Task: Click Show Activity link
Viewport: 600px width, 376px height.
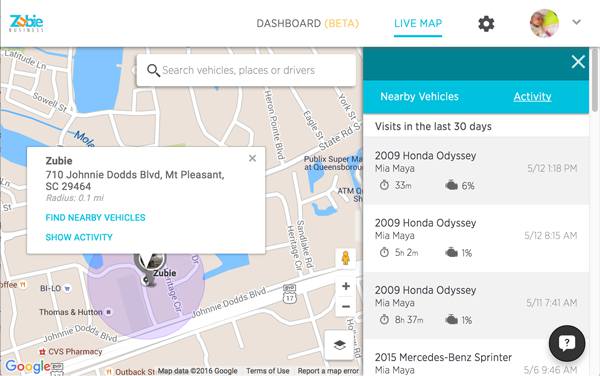Action: [79, 237]
